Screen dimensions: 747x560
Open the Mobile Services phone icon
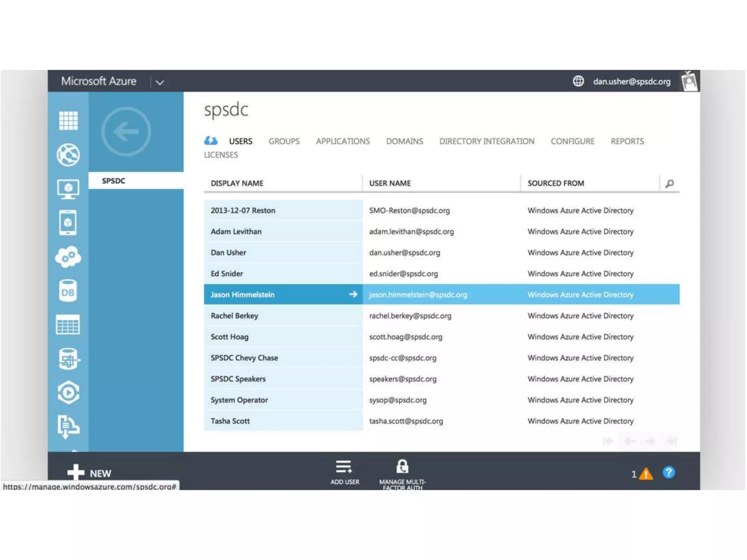68,222
